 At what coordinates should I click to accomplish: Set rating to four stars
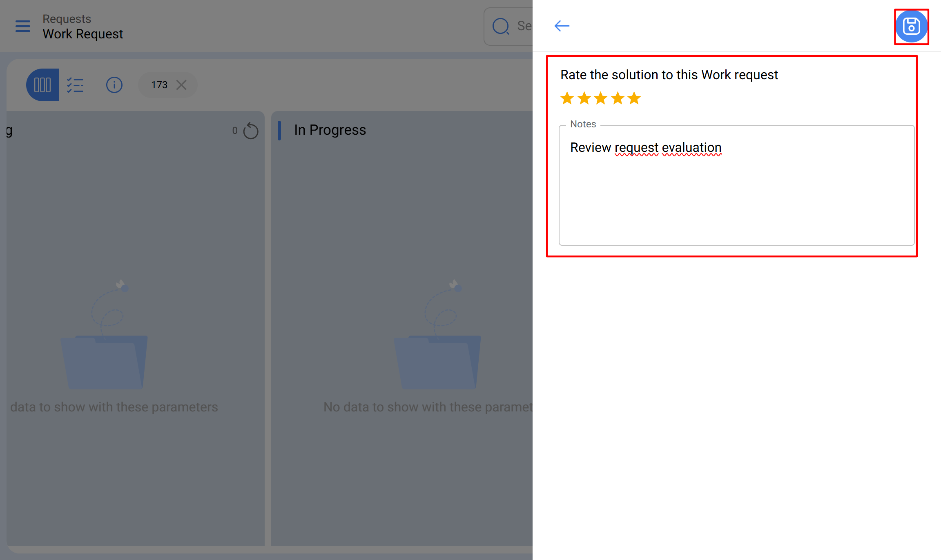[618, 98]
